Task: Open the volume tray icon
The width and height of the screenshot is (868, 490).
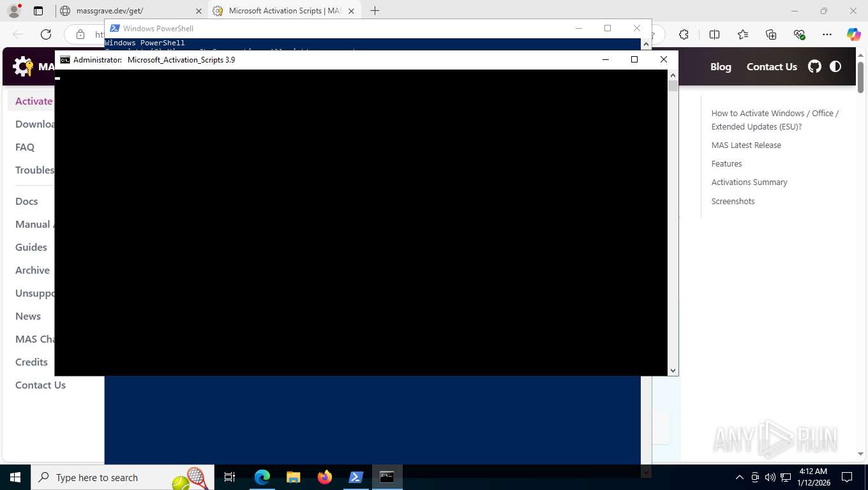Action: pos(770,477)
